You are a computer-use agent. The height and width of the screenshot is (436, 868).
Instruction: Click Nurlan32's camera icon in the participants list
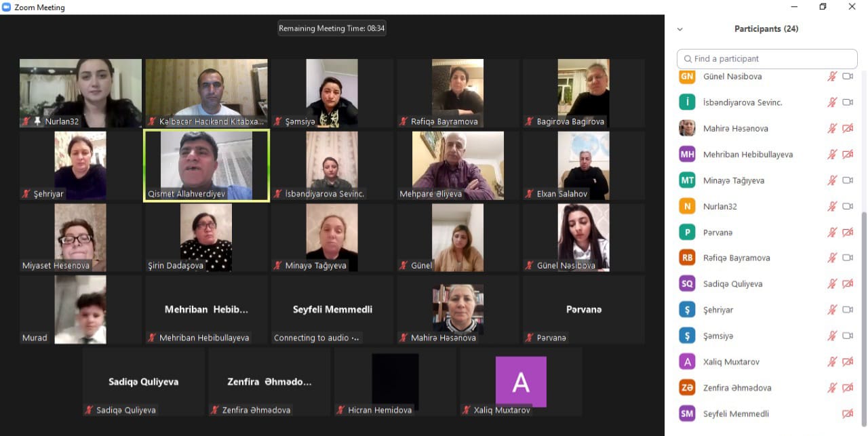pyautogui.click(x=847, y=206)
